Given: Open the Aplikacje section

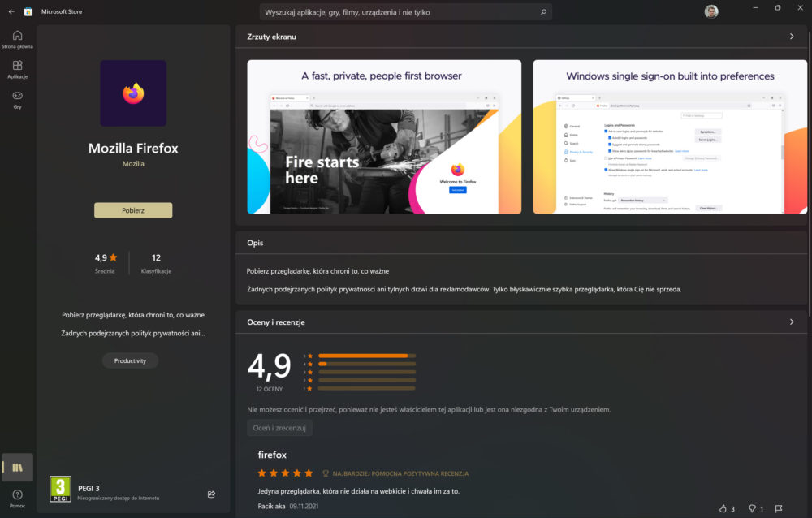Looking at the screenshot, I should tap(18, 69).
